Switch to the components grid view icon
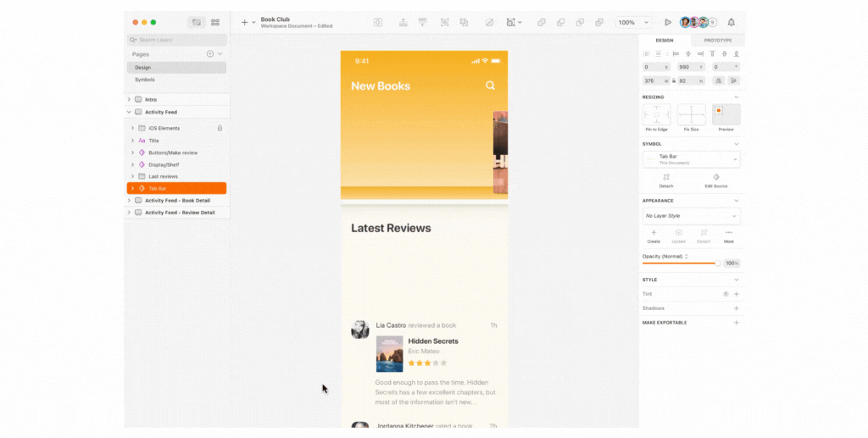The width and height of the screenshot is (868, 438). (215, 23)
